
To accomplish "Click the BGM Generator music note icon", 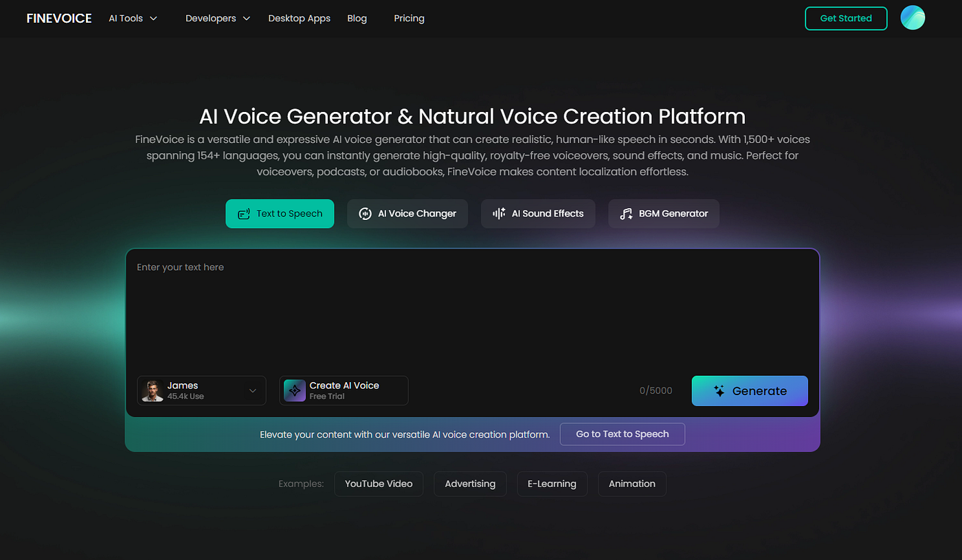I will (x=626, y=214).
